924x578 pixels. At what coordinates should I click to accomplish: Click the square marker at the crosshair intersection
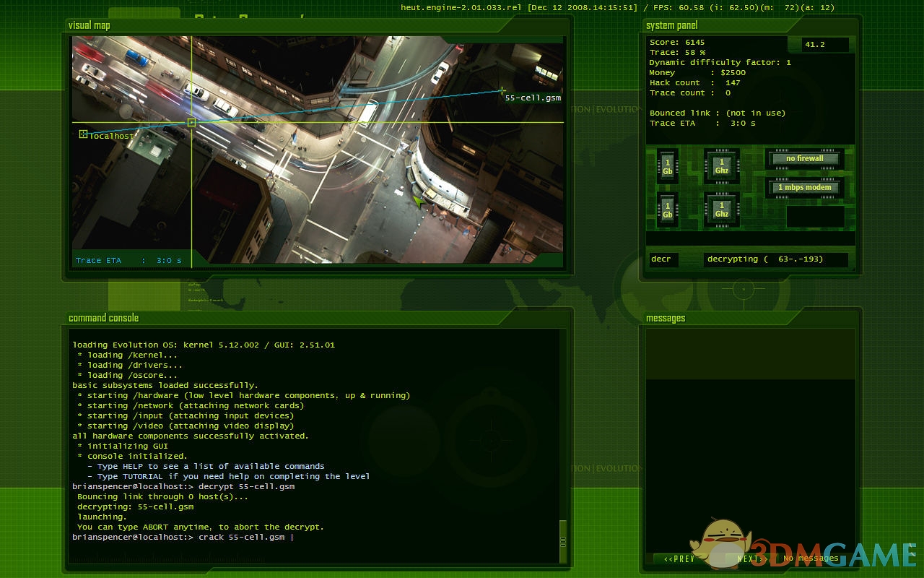(191, 123)
